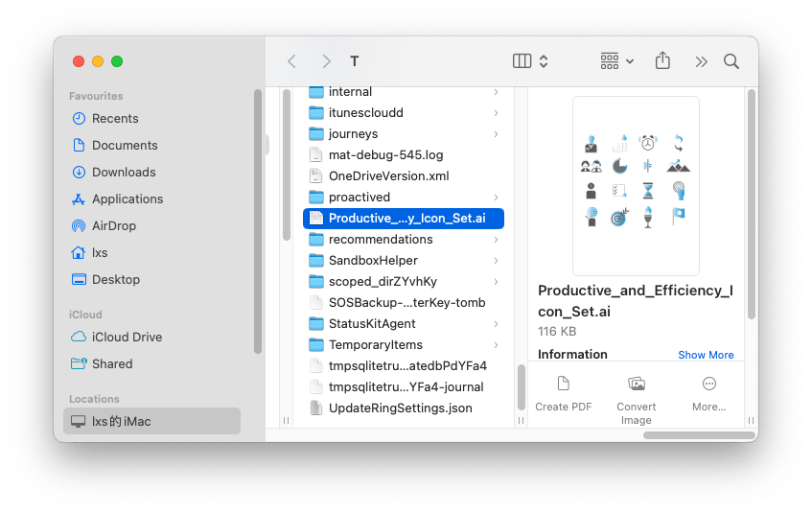Click the Share toolbar icon

click(662, 61)
